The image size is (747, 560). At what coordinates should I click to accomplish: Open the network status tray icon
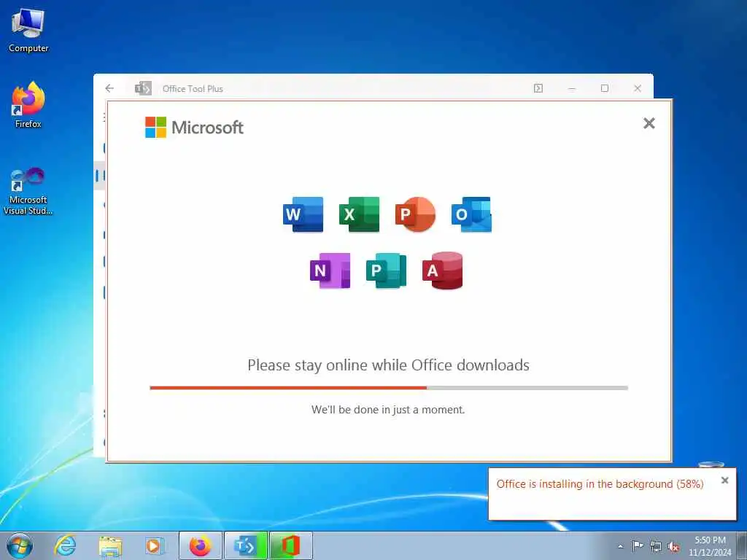[x=656, y=546]
